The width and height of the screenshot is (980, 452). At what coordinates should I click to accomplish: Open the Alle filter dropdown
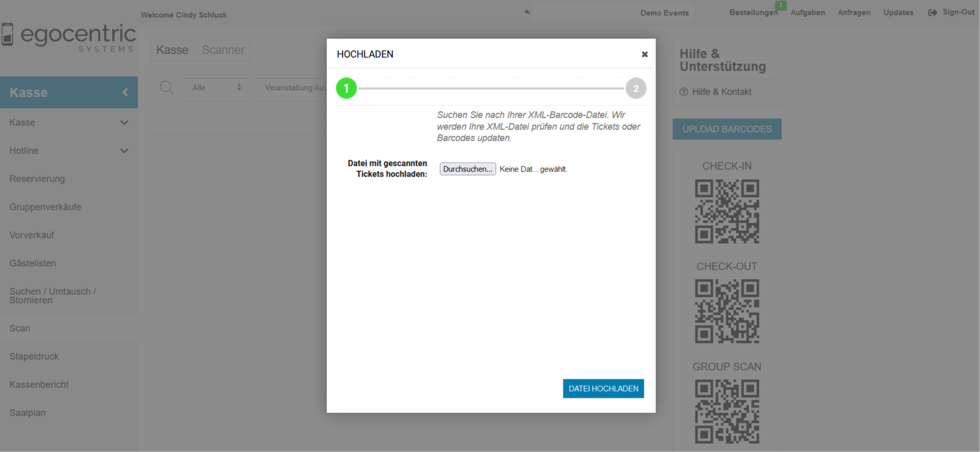click(x=216, y=88)
